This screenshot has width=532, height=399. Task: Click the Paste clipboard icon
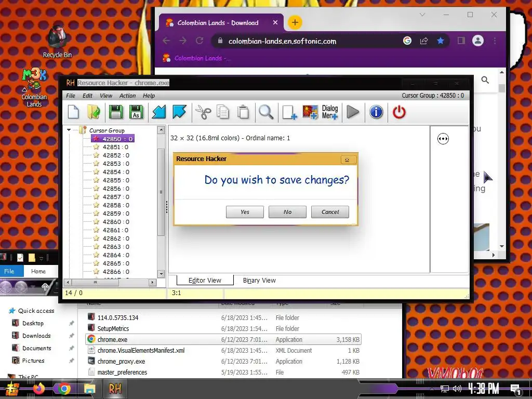pyautogui.click(x=243, y=112)
